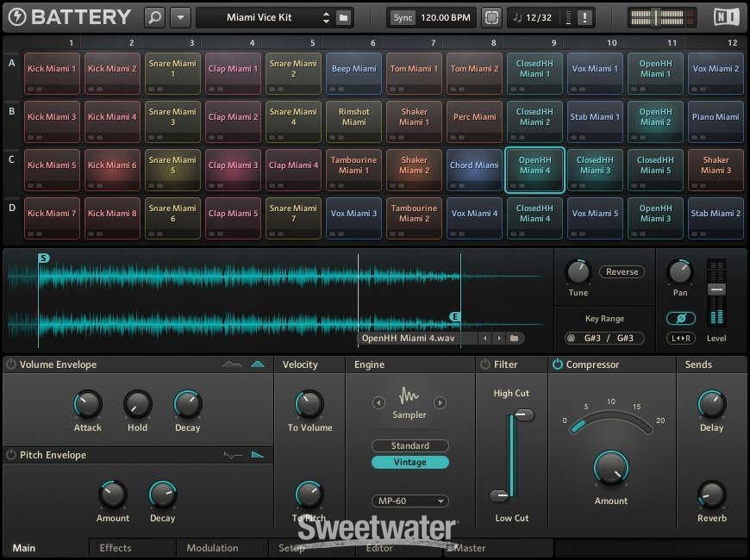Select the Kick Miami 1 cell
This screenshot has width=750, height=560.
52,73
